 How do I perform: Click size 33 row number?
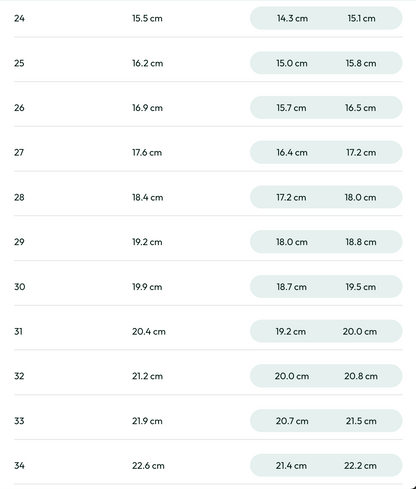click(19, 421)
